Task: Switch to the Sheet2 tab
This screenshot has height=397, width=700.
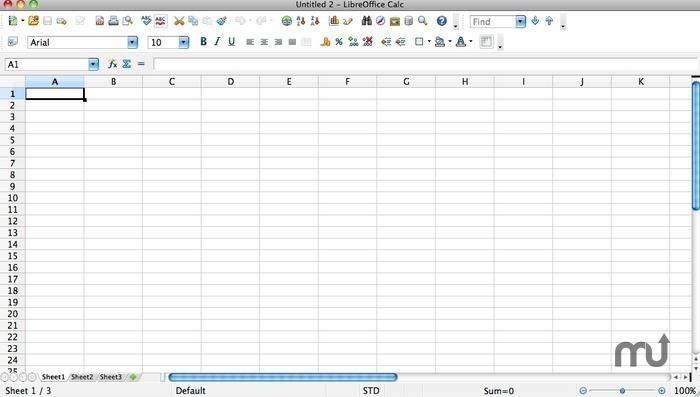Action: coord(82,377)
